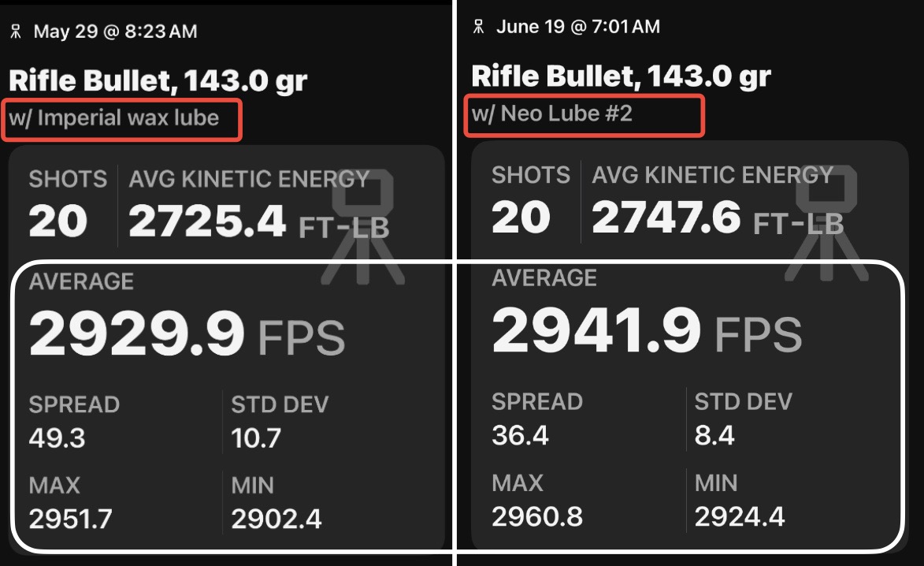924x566 pixels.
Task: Click the 8.4 standard deviation value
Action: 714,434
